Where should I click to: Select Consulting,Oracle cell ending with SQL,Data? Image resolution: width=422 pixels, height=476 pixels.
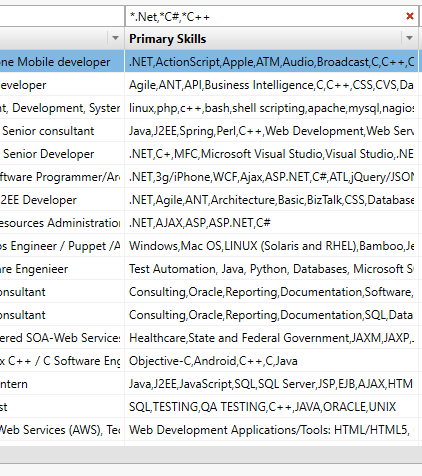[271, 315]
